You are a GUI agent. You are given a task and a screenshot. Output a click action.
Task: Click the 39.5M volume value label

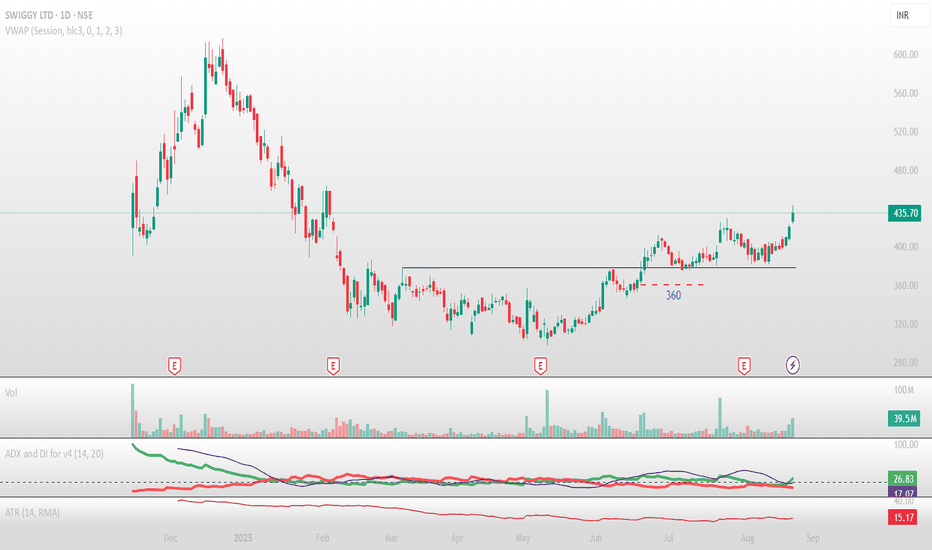pos(905,419)
